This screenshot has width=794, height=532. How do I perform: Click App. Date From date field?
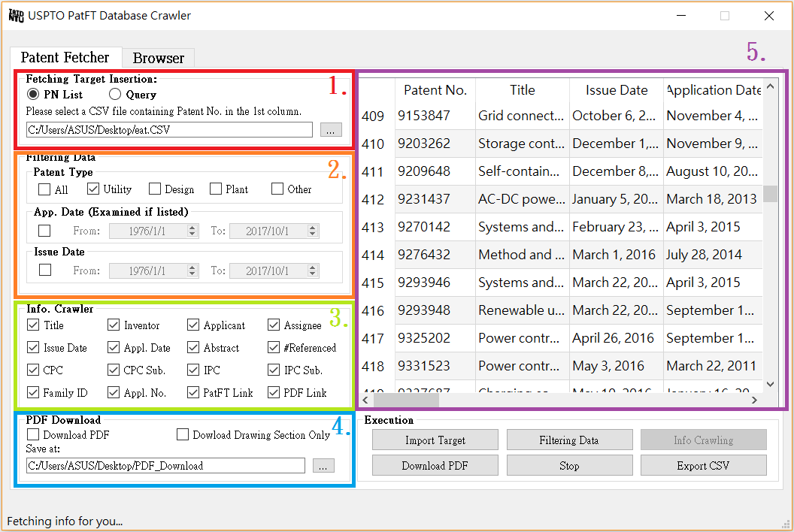point(154,231)
